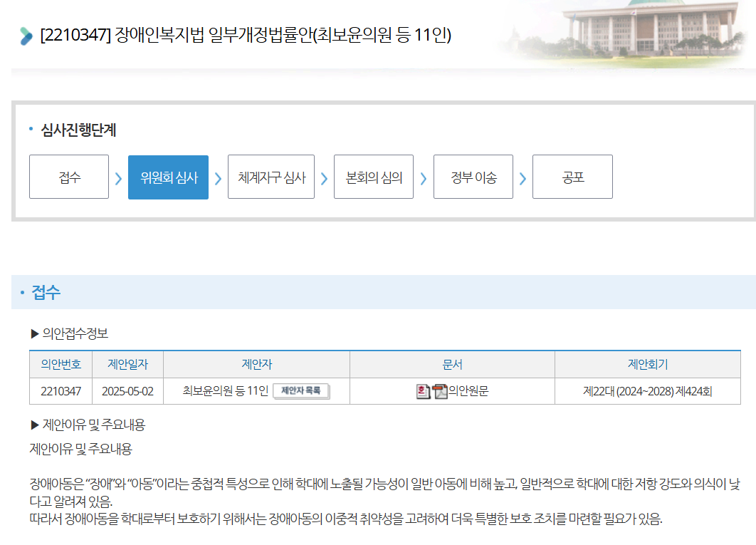Select the 공포 stage box
The height and width of the screenshot is (545, 756).
tap(573, 177)
